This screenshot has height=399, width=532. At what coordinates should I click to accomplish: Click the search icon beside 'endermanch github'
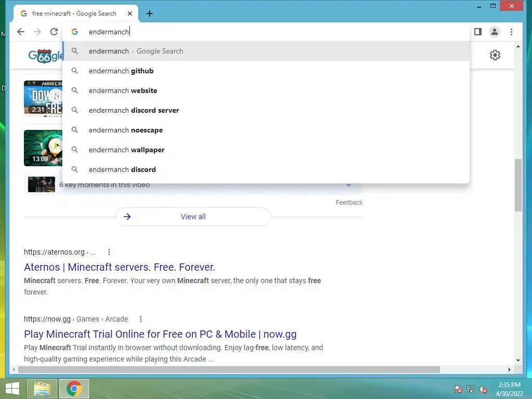[75, 71]
